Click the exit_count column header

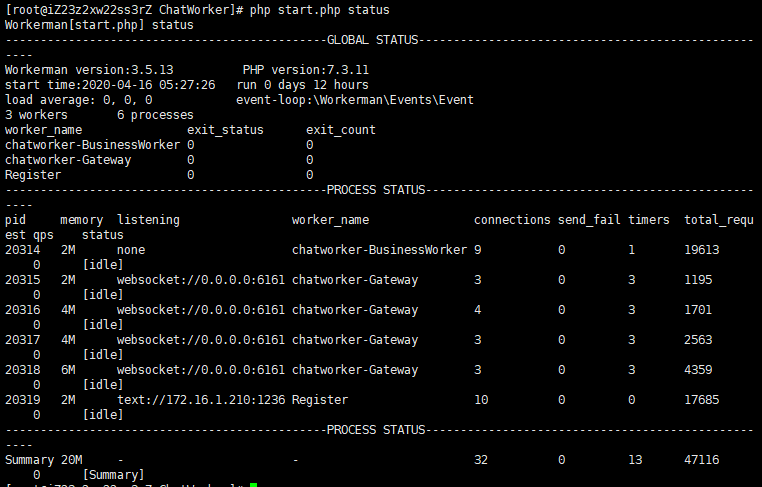[x=341, y=130]
